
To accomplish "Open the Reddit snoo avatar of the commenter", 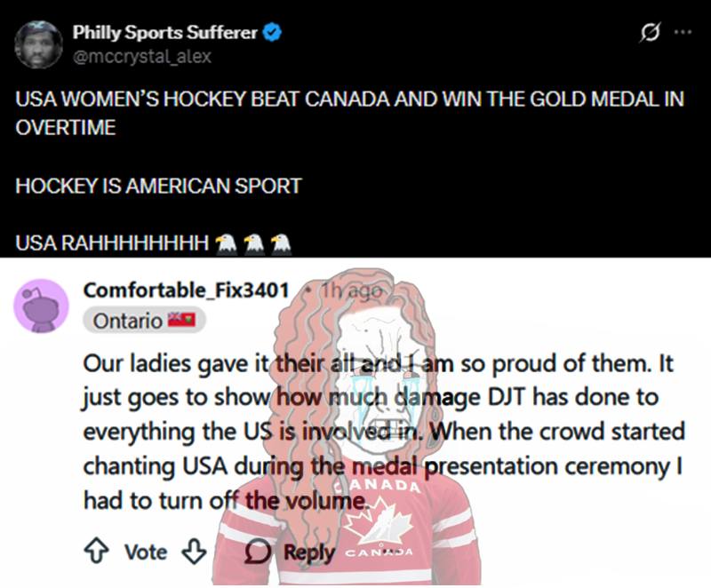I will [41, 306].
